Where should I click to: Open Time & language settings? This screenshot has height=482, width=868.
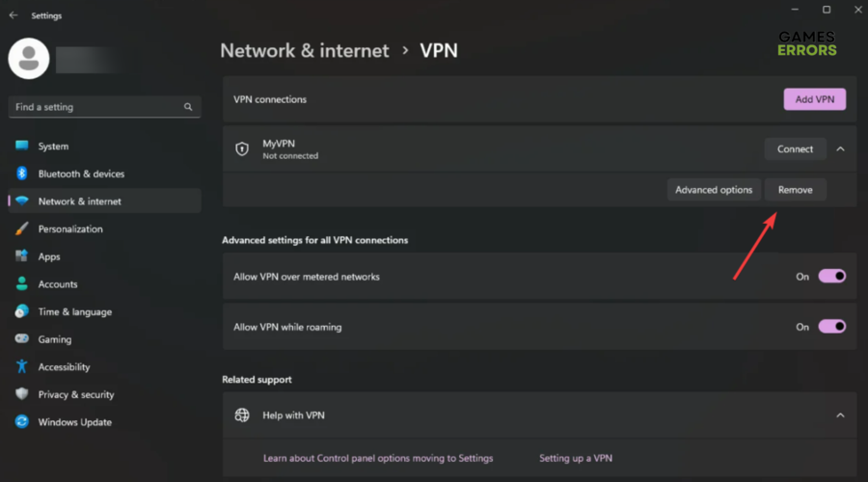75,312
